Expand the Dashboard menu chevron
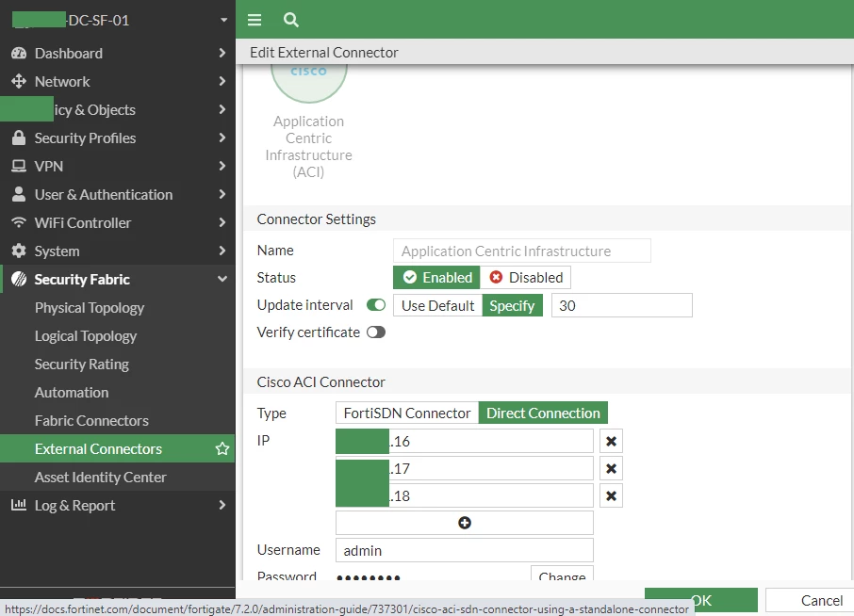 point(222,53)
